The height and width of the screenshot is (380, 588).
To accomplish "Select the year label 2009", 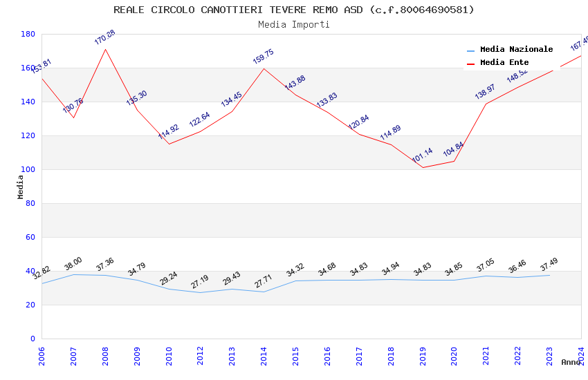I will click(137, 356).
